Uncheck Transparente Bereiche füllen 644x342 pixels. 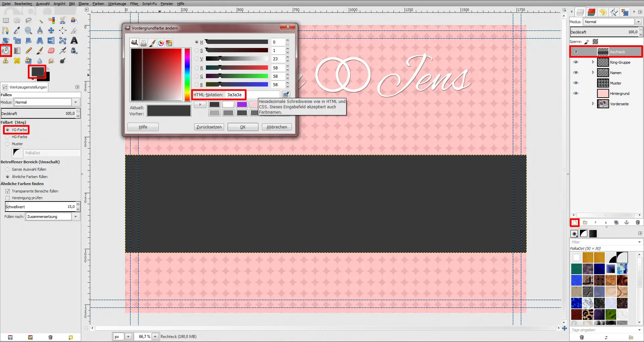[8, 191]
